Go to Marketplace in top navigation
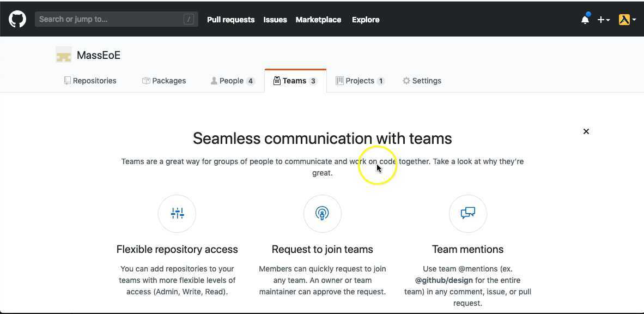Viewport: 644px width, 314px height. (318, 20)
